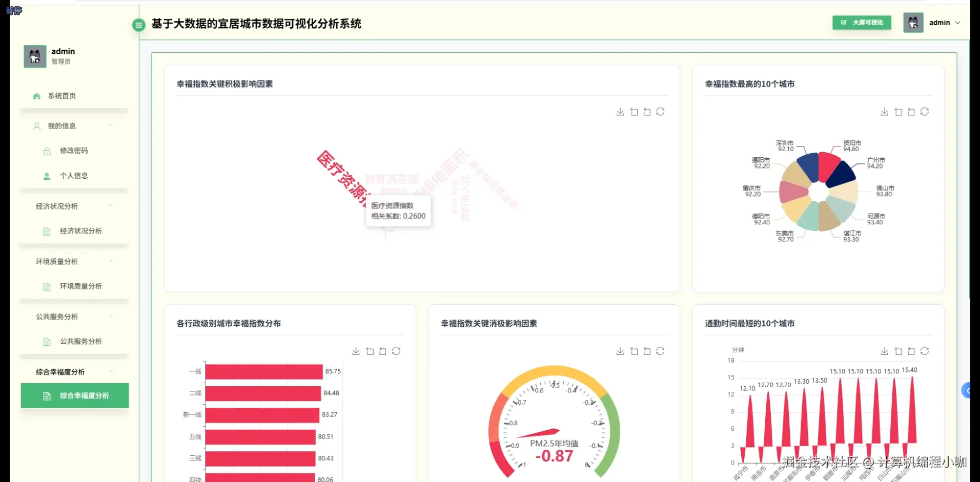This screenshot has width=980, height=482.
Task: Click the word 医疗资源 in the word cloud
Action: [342, 178]
